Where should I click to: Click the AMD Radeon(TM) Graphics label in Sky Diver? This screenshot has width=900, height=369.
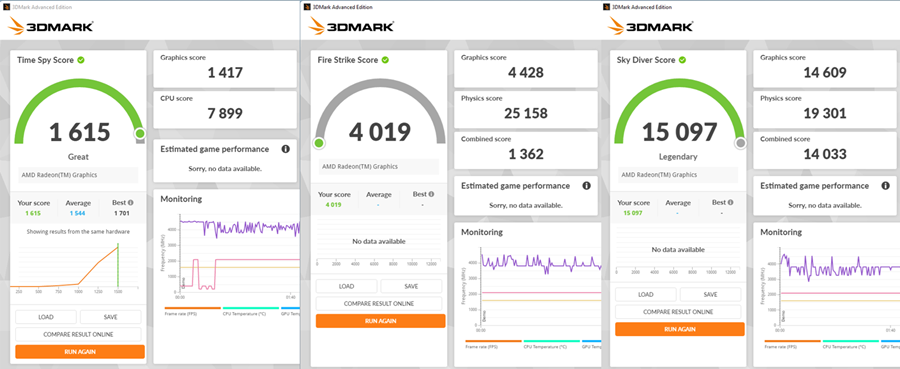(659, 175)
